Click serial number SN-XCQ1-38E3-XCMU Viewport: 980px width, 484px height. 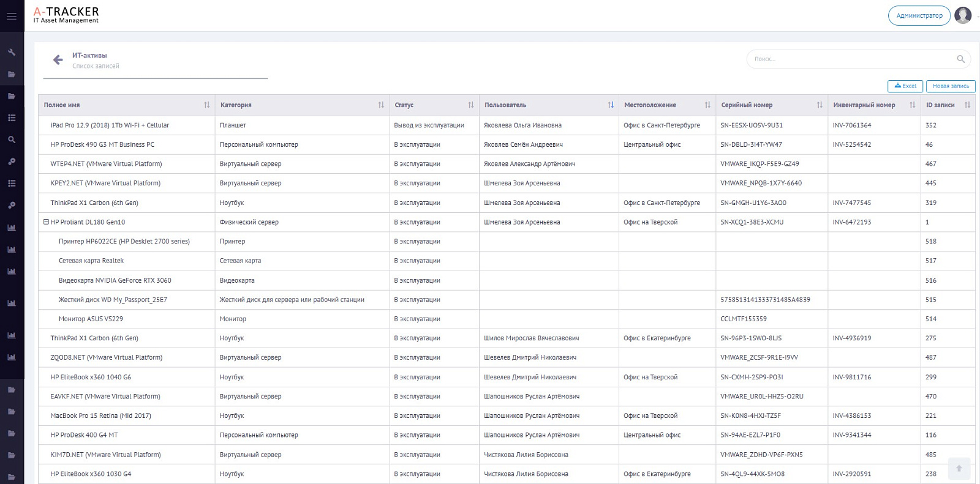[752, 222]
